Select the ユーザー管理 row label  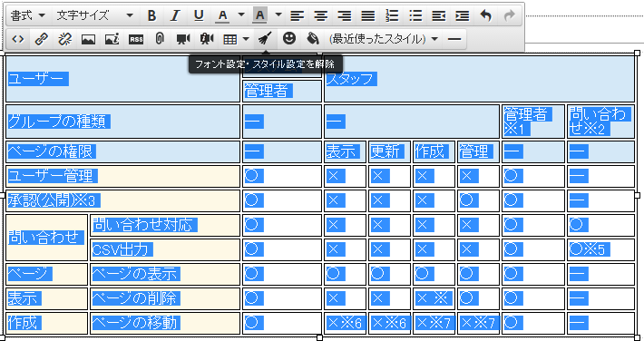point(122,176)
